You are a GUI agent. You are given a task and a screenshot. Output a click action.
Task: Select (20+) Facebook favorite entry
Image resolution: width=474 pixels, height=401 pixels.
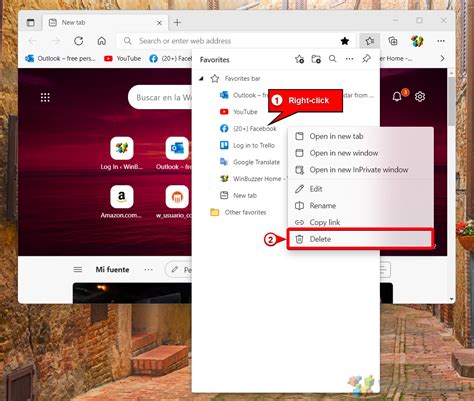pos(248,129)
